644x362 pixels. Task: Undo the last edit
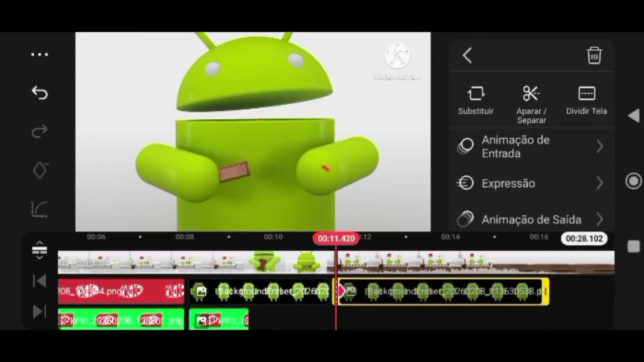point(39,93)
